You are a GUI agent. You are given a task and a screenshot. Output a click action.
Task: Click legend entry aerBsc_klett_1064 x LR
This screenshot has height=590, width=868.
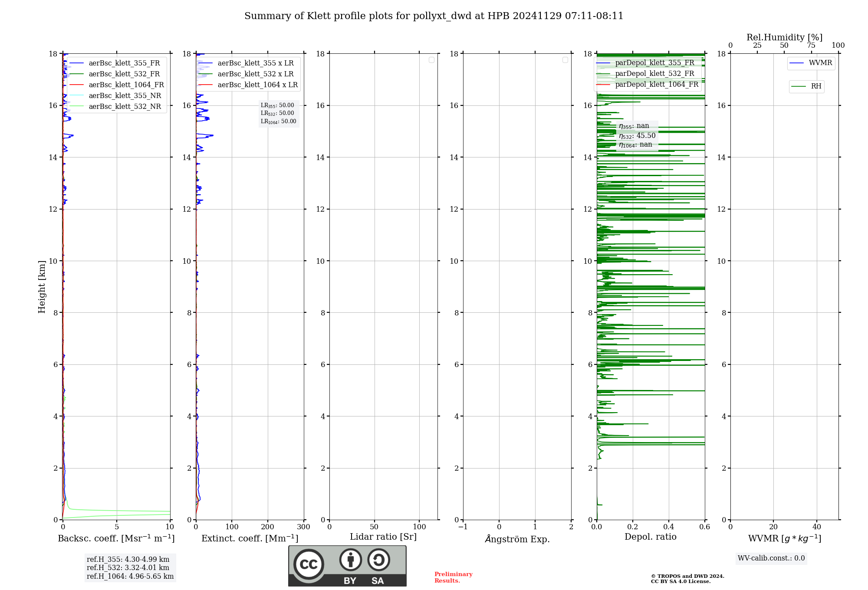point(248,85)
